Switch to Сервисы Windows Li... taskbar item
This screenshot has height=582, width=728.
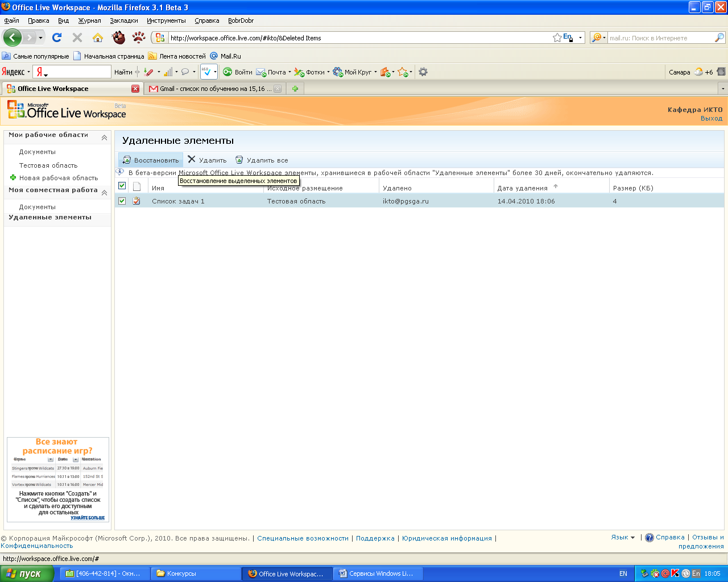click(x=378, y=573)
